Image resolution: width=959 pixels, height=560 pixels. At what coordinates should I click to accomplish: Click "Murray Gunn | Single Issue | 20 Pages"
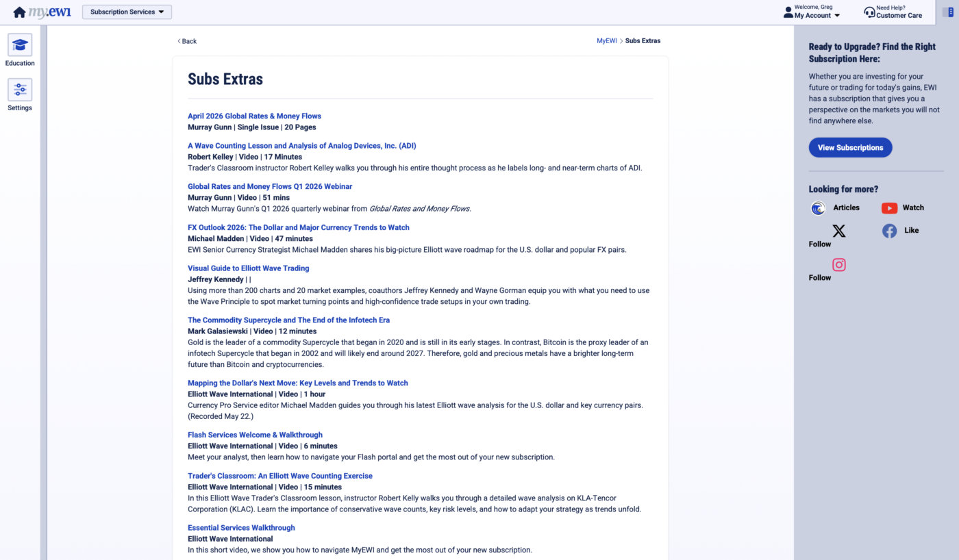[252, 127]
